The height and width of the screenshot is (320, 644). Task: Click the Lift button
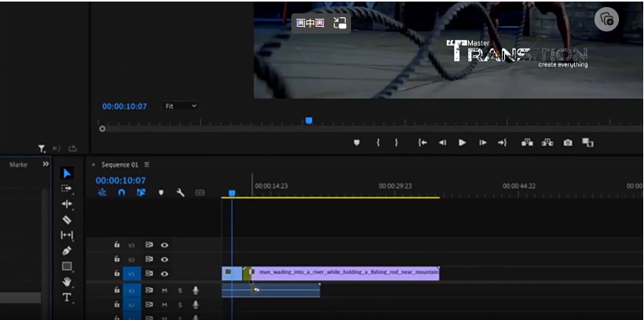click(527, 143)
